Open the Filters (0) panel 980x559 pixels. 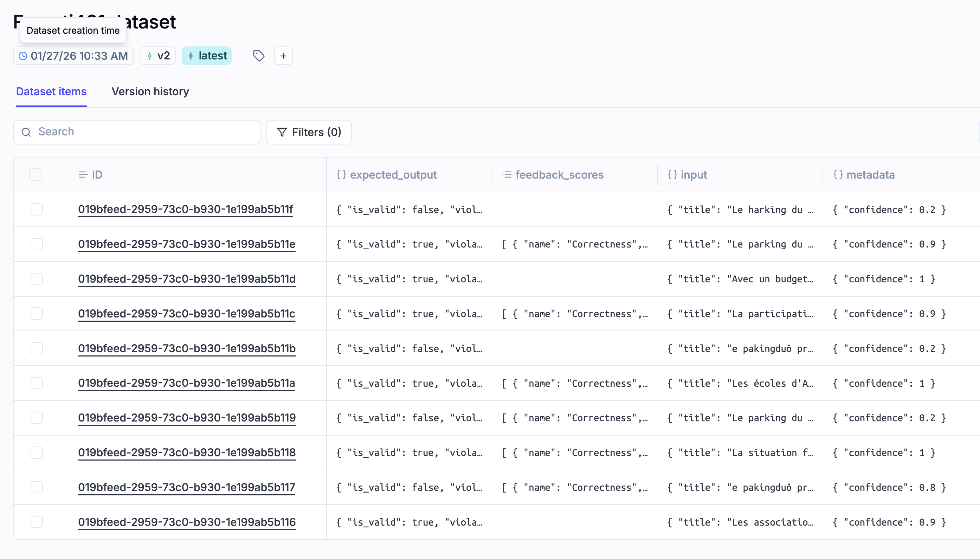(309, 132)
